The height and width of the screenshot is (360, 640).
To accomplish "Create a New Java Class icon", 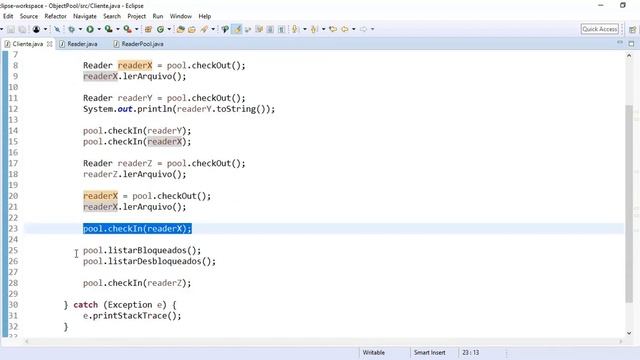I will pos(160,29).
